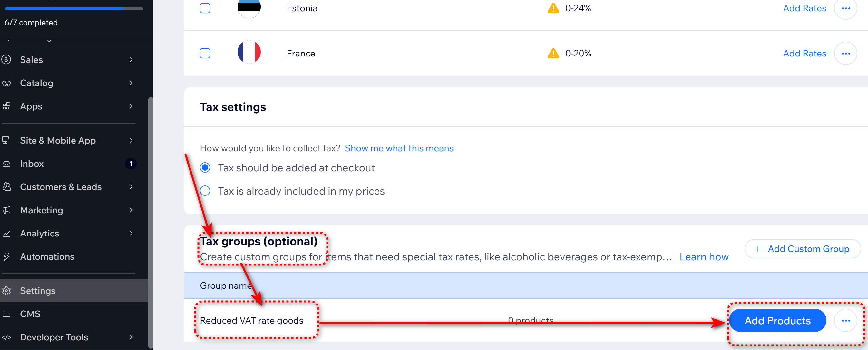868x350 pixels.
Task: Click the Add Products button
Action: click(777, 320)
